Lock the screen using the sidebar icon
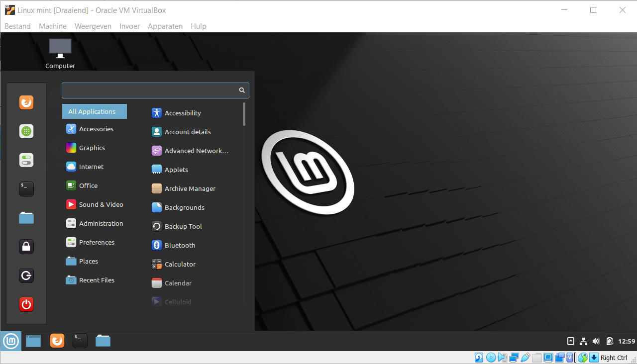 (26, 246)
